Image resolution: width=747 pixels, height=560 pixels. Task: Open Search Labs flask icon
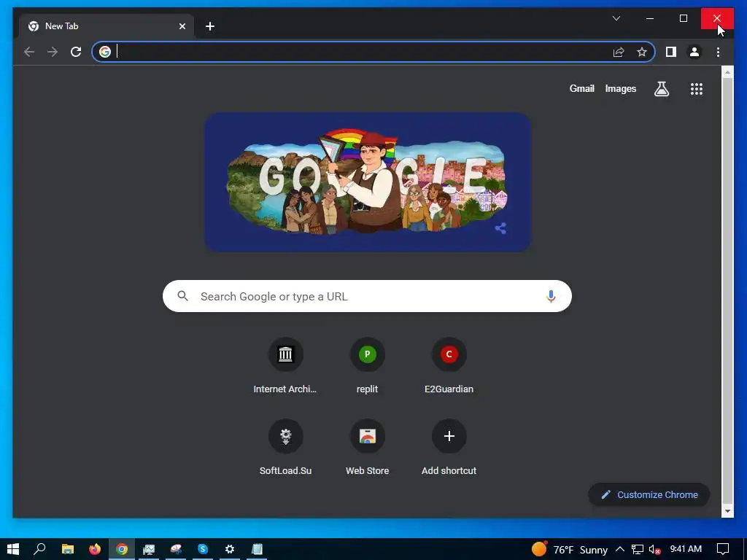[x=661, y=88]
